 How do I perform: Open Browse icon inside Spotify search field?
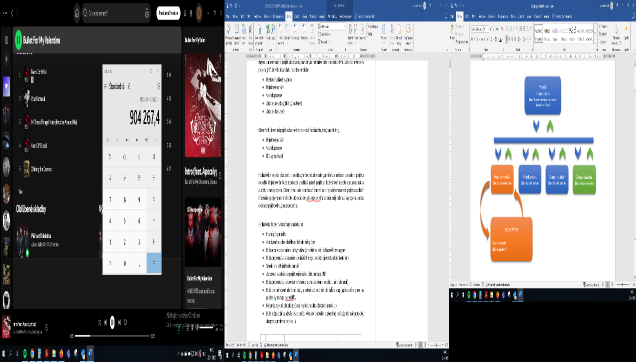(147, 13)
